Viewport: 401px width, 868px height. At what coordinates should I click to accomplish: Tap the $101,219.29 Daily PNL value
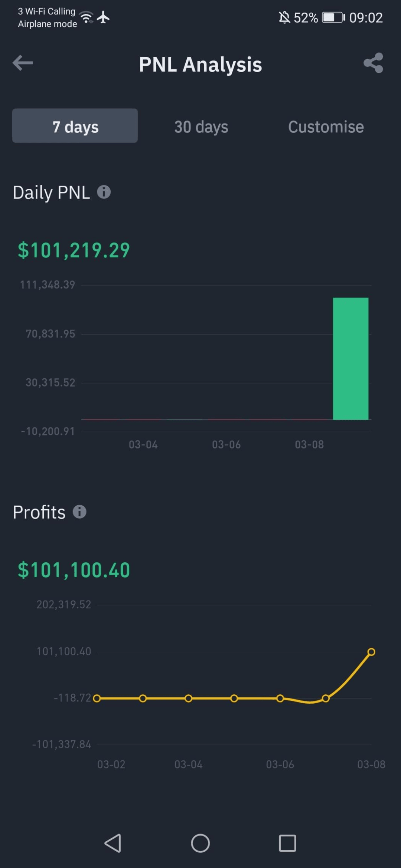[74, 250]
